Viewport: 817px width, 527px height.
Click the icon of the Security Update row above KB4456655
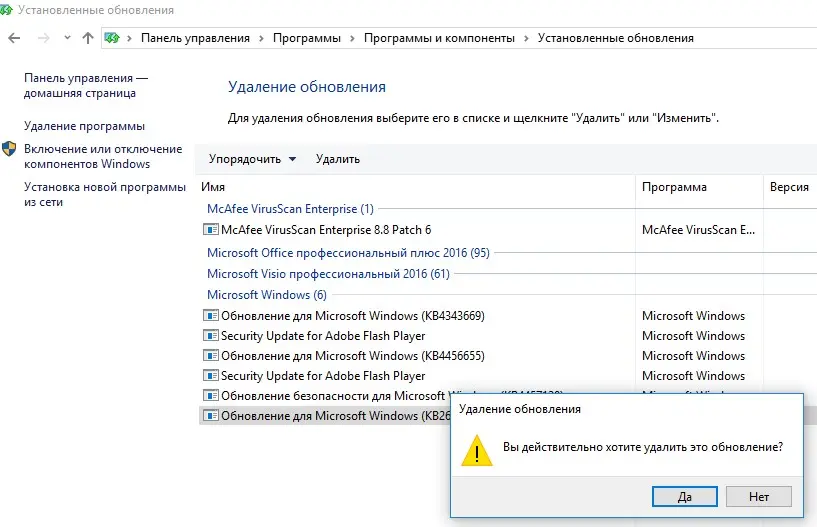point(211,336)
